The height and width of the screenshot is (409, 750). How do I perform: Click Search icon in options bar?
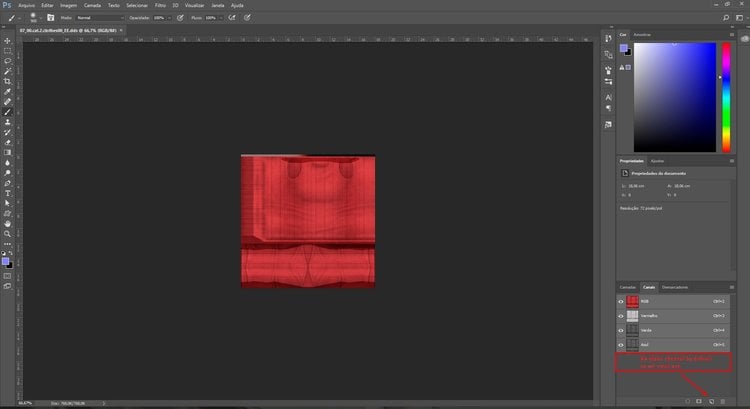tap(726, 18)
